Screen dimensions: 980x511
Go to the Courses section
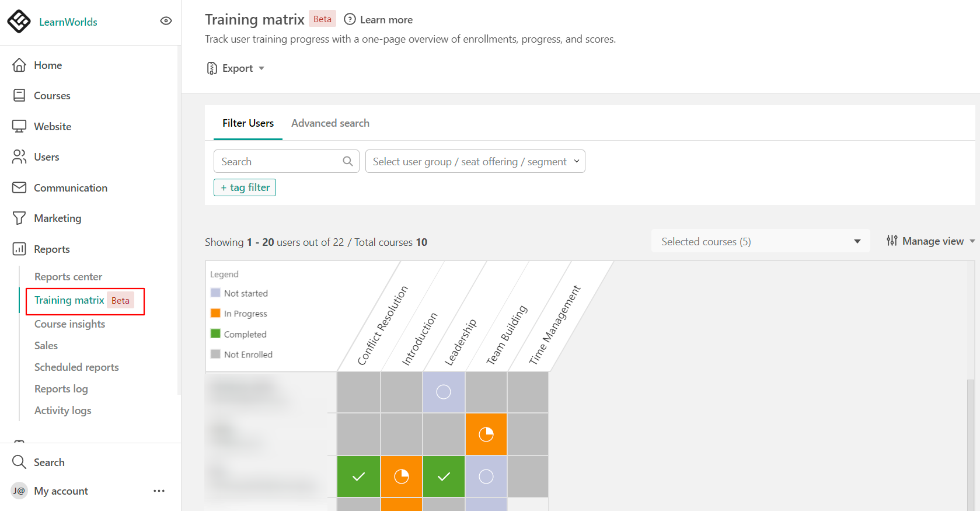coord(51,96)
